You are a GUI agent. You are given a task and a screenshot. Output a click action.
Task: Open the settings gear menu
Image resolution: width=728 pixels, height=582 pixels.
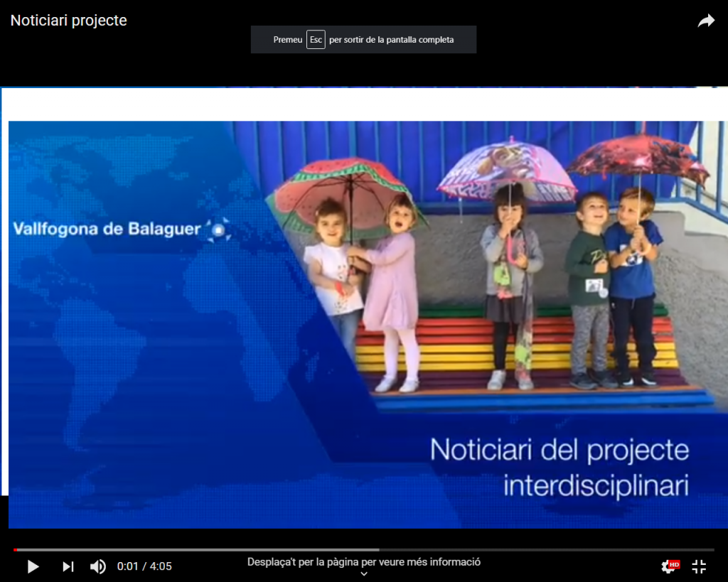(x=668, y=566)
